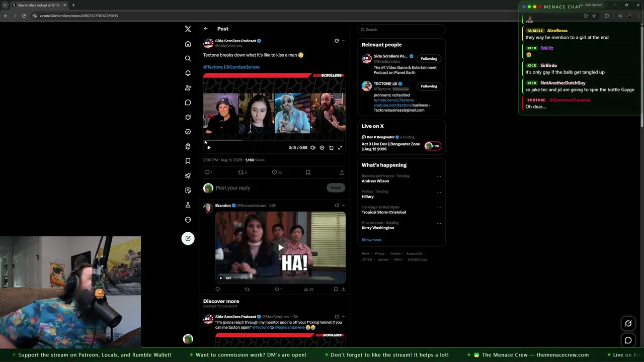Play the HA! GIF in Brandon's reply
This screenshot has height=362, width=644.
click(280, 247)
